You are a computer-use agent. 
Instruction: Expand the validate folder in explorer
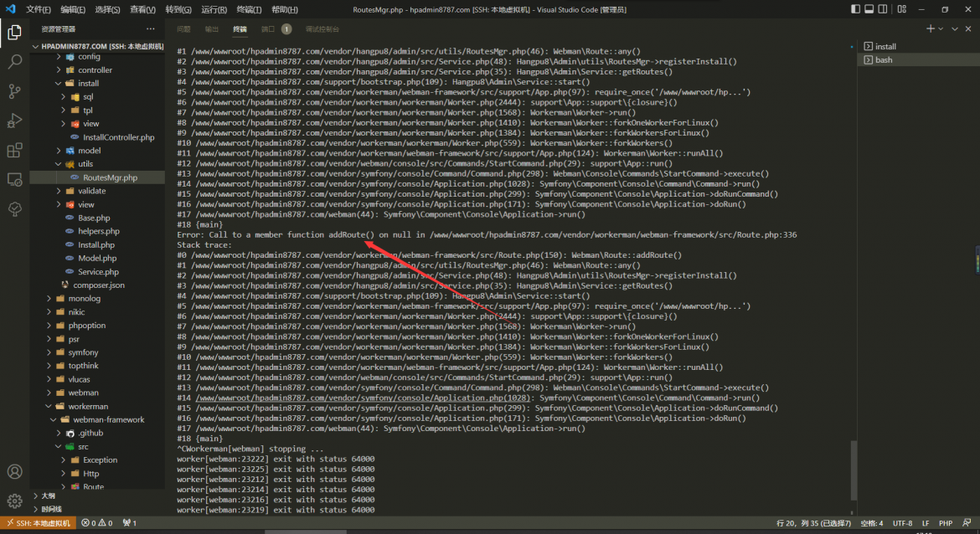point(92,191)
